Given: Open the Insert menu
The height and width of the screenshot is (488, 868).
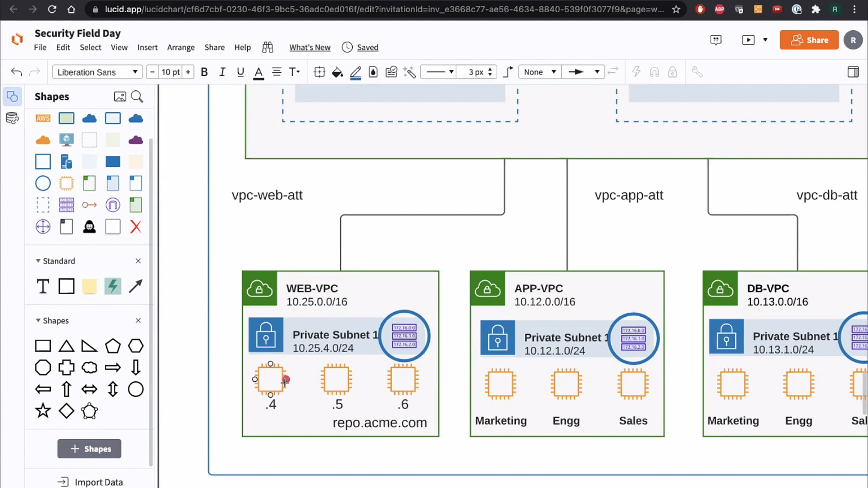Looking at the screenshot, I should coord(147,47).
